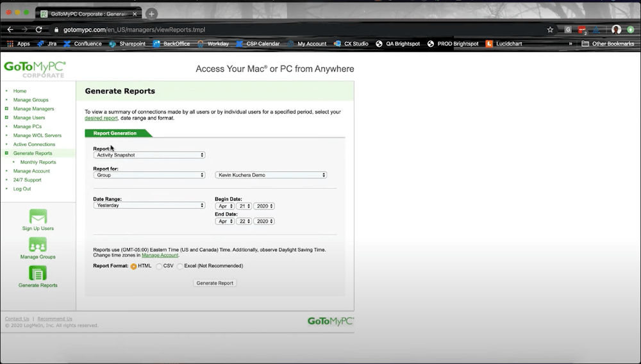
Task: Click the Contact Us footer link
Action: click(x=17, y=318)
